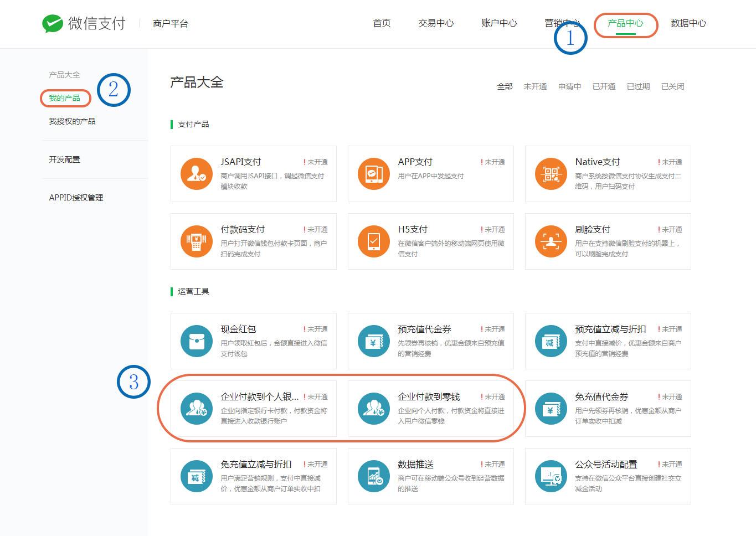Go to 交易中心 in top navigation
Image resolution: width=756 pixels, height=536 pixels.
point(436,23)
